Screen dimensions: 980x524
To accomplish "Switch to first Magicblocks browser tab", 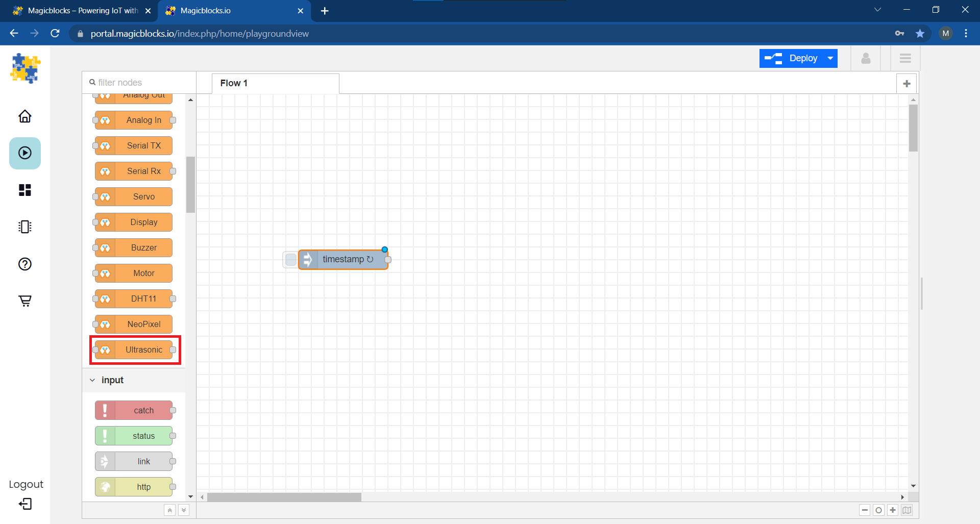I will [82, 11].
